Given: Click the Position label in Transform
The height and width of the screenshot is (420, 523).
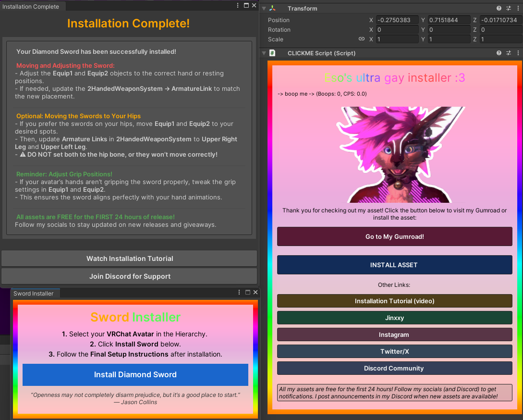Looking at the screenshot, I should 279,20.
